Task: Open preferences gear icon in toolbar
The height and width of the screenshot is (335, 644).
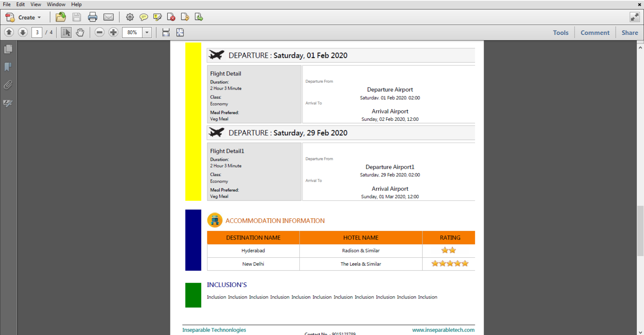Action: (x=130, y=17)
